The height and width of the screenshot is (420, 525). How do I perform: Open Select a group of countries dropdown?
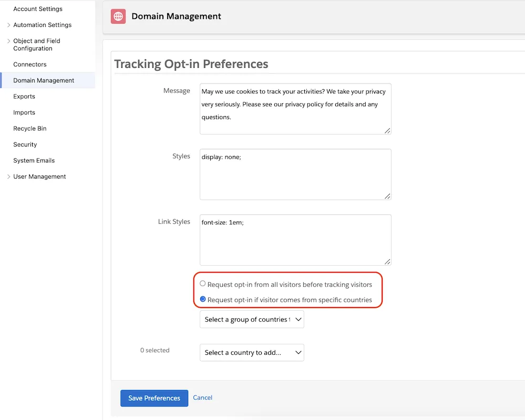click(x=252, y=320)
